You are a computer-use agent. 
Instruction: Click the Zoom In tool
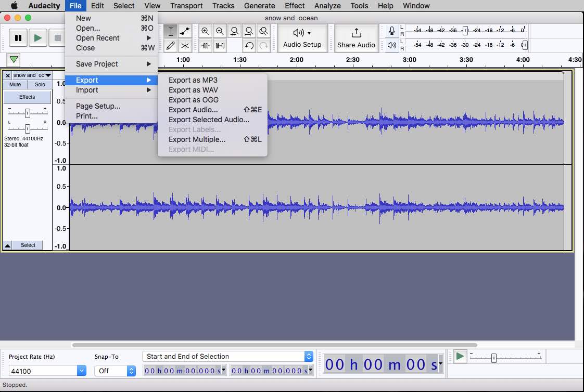(205, 31)
